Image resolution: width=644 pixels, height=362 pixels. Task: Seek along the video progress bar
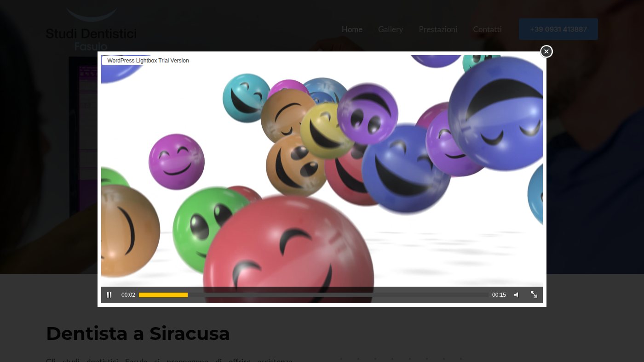click(313, 295)
